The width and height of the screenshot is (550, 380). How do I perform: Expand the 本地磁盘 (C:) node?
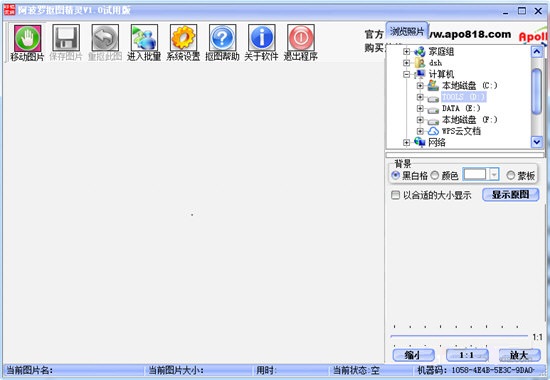click(420, 86)
